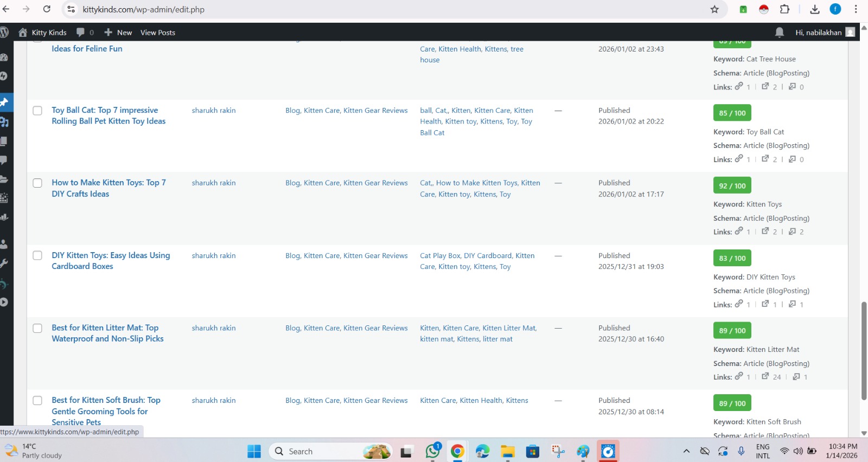
Task: Open the Users icon in sidebar
Action: tap(4, 244)
